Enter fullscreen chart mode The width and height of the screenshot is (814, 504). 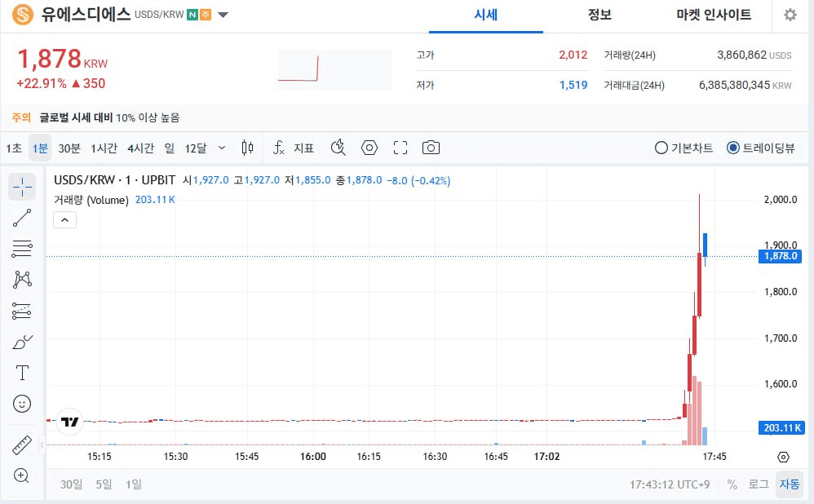(x=400, y=148)
